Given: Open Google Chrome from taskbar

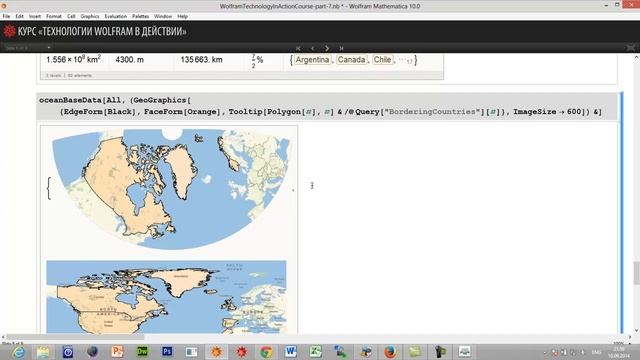Looking at the screenshot, I should point(266,351).
